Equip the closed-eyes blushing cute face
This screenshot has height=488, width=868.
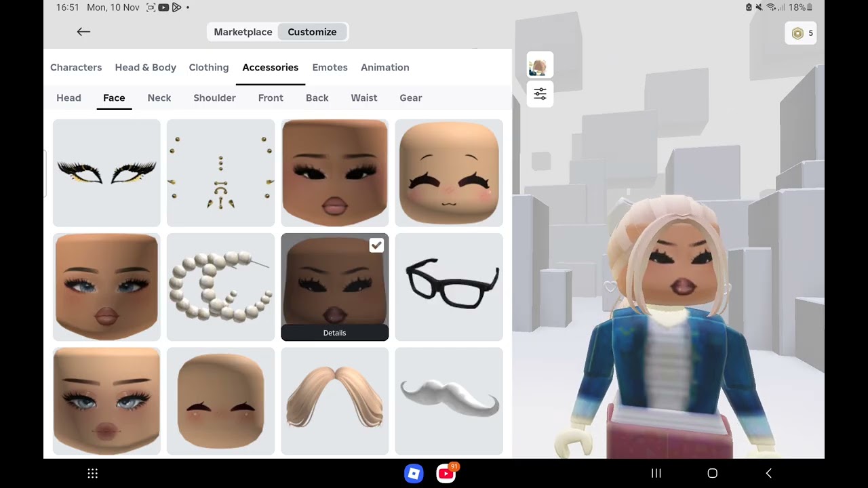point(449,173)
